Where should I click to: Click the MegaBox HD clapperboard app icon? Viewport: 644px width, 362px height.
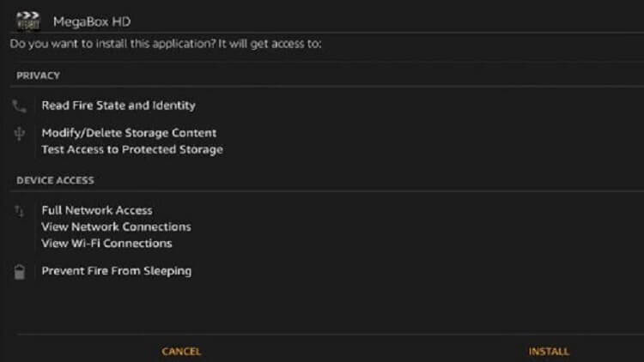click(x=28, y=21)
